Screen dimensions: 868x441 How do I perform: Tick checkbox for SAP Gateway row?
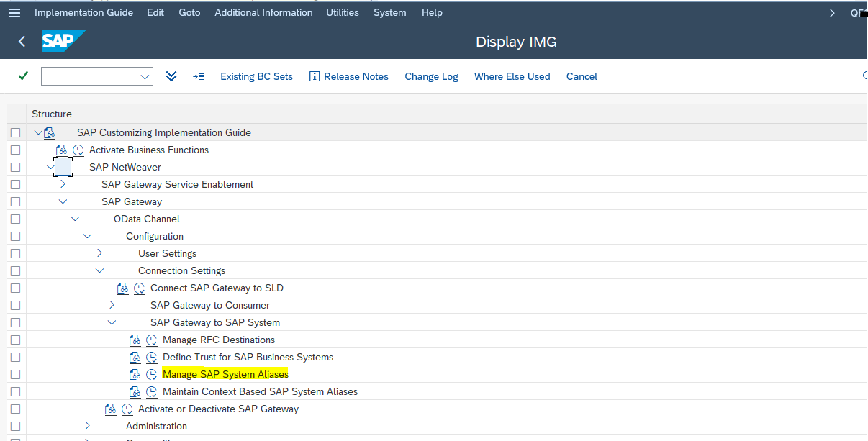15,201
